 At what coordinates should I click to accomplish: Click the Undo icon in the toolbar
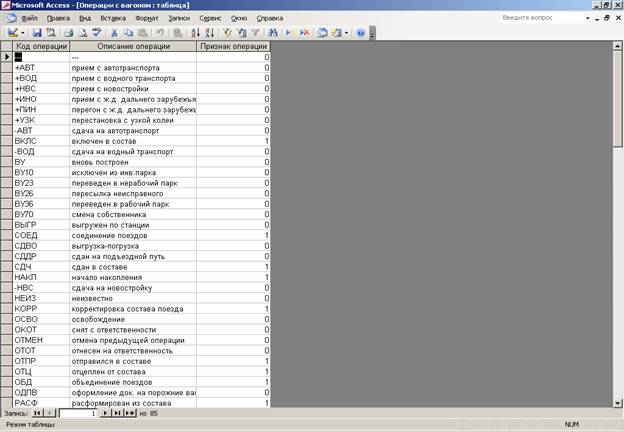point(160,33)
